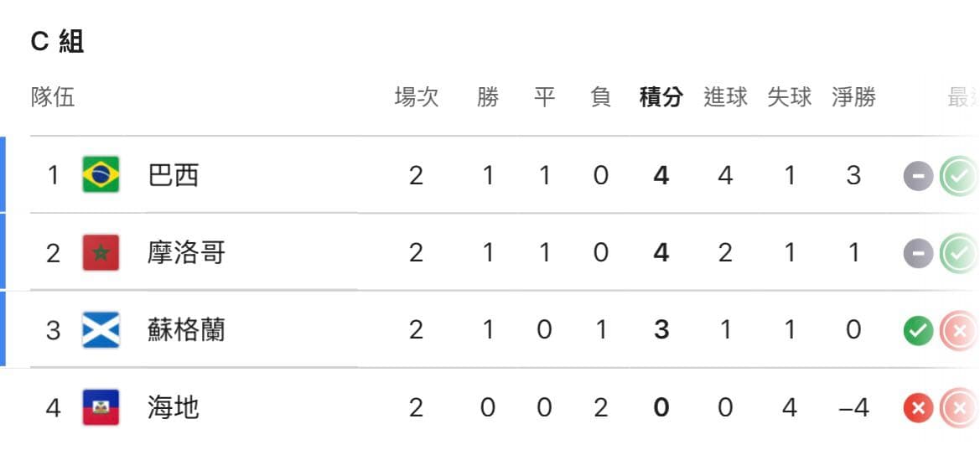Screen dimensions: 980x455
Task: Select the 淨勝 column header
Action: pos(853,97)
